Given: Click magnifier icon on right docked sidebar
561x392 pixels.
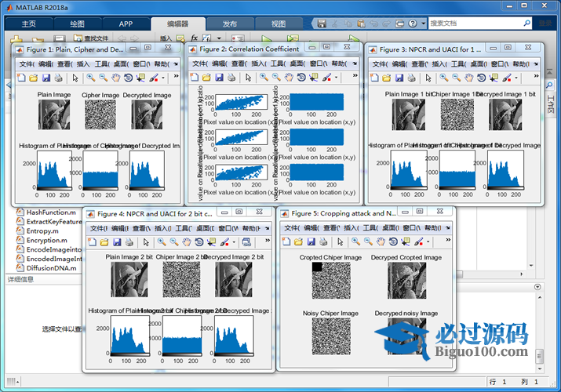Looking at the screenshot, I should click(549, 85).
